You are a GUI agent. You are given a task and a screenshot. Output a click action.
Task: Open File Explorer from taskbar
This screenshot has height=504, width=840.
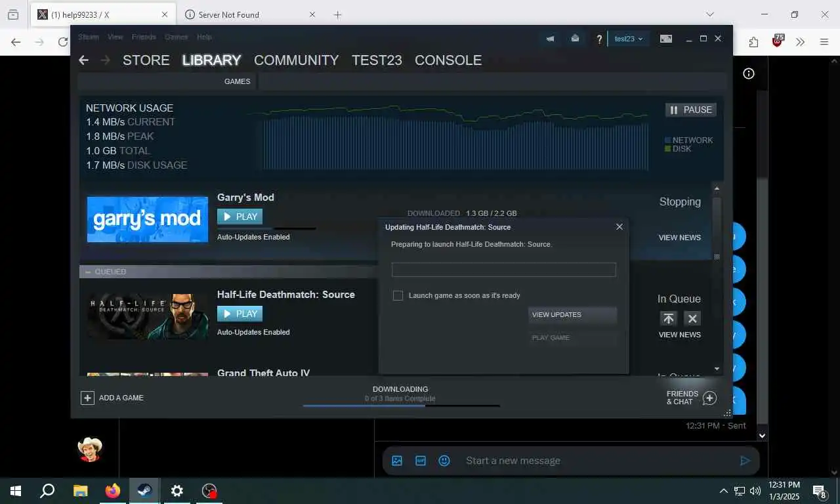coord(81,490)
